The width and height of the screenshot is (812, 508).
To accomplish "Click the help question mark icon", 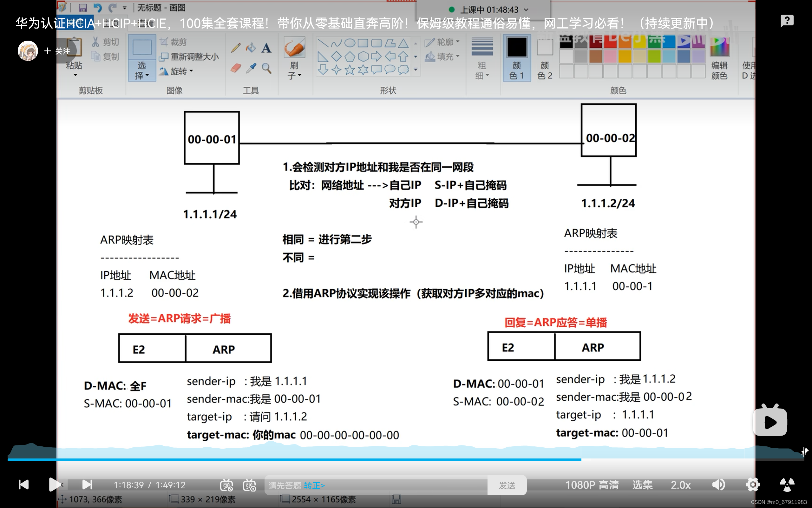I will [787, 21].
